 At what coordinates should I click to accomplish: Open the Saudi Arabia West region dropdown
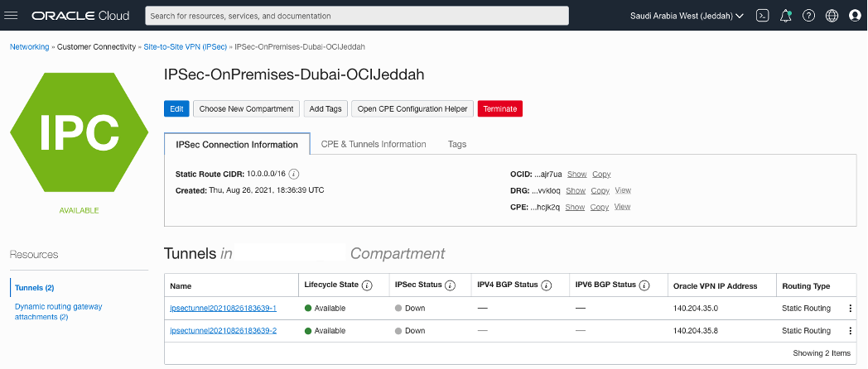pyautogui.click(x=687, y=16)
